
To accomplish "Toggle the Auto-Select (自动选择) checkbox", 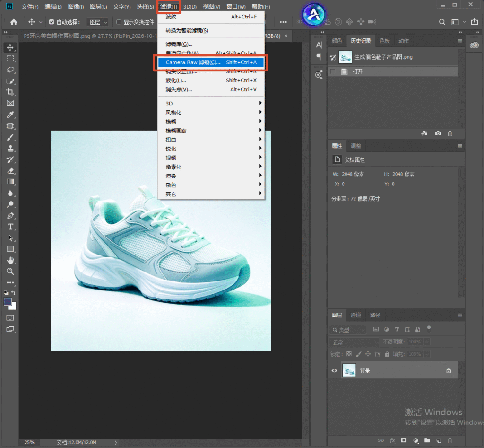I will pos(52,22).
